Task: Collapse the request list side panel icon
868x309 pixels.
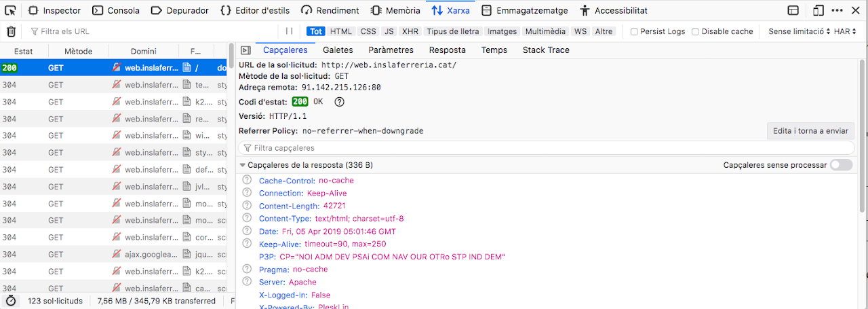Action: click(245, 50)
